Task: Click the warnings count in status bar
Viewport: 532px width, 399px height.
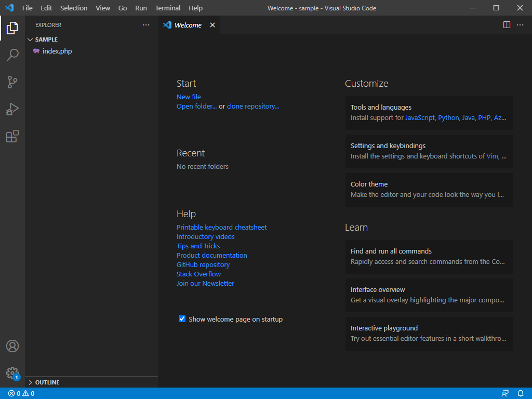Action: [29, 394]
